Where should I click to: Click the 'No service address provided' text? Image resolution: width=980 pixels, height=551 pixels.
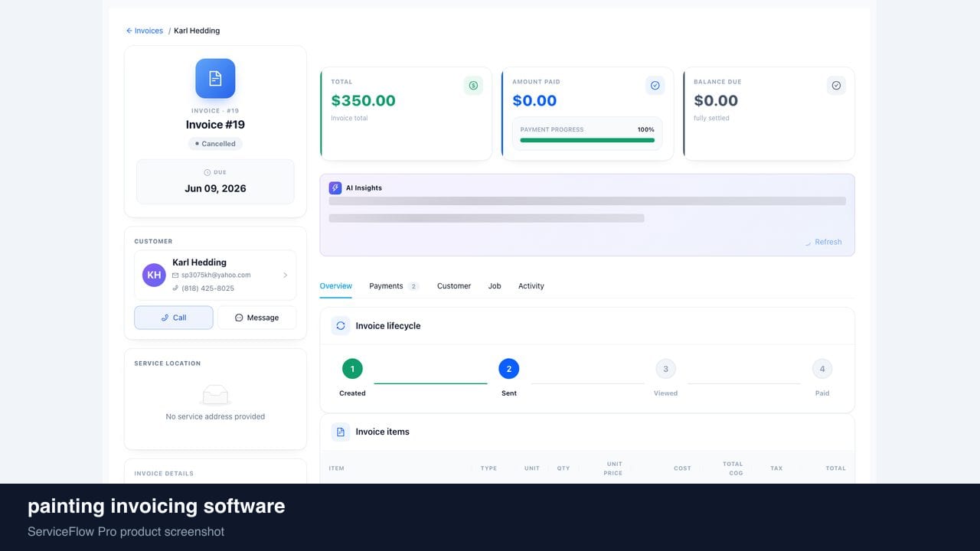215,417
